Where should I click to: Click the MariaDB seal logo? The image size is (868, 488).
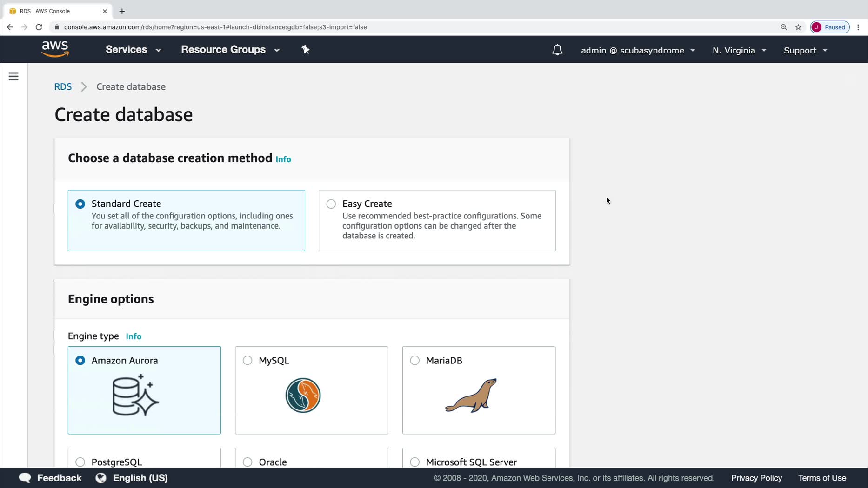pyautogui.click(x=471, y=396)
